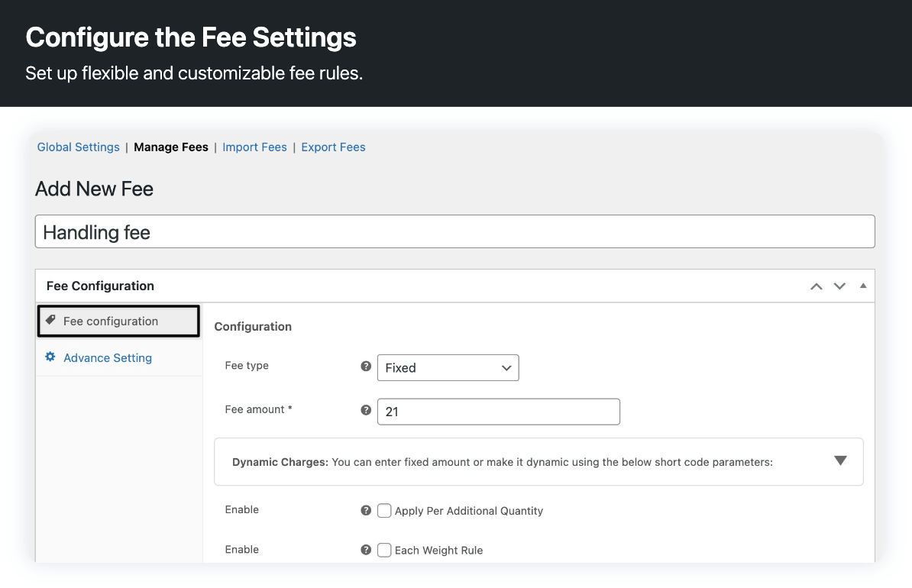Image resolution: width=912 pixels, height=588 pixels.
Task: Open the help icon next to Fee type
Action: coord(365,366)
